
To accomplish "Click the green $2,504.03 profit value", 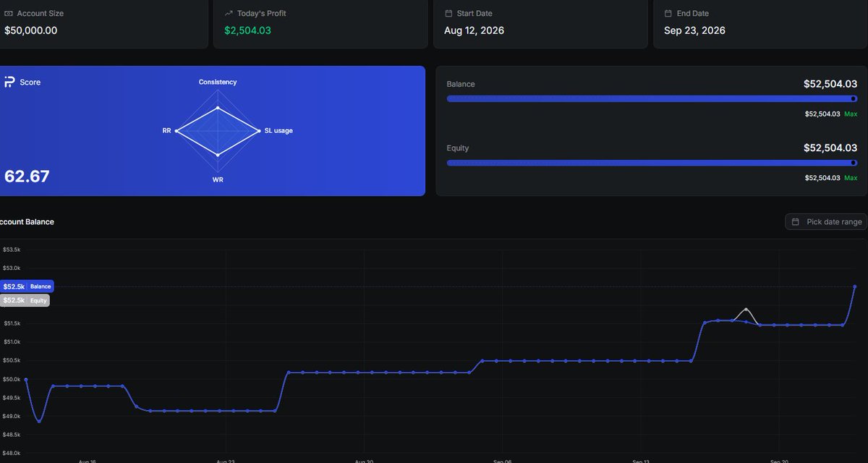I will click(x=247, y=30).
